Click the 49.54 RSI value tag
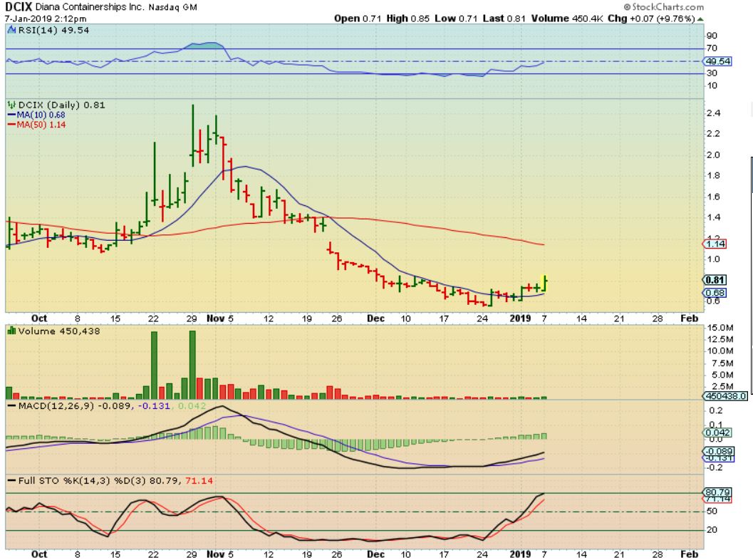Image resolution: width=753 pixels, height=560 pixels. coord(717,61)
